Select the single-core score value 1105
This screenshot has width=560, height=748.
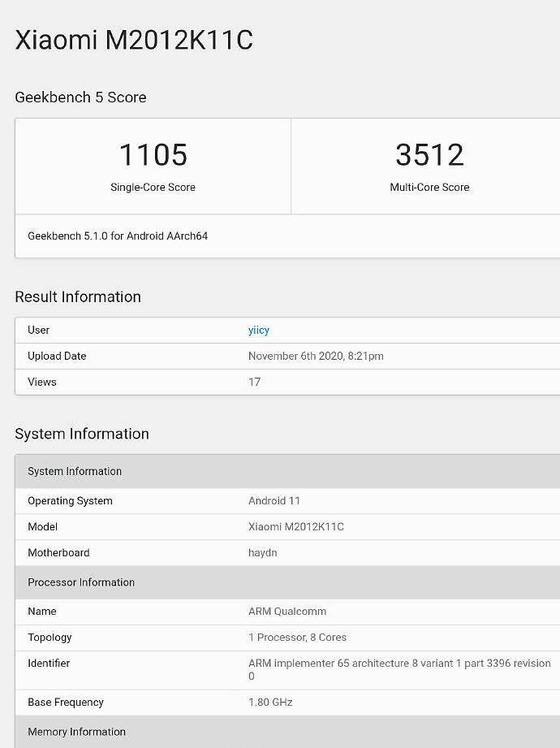point(153,154)
